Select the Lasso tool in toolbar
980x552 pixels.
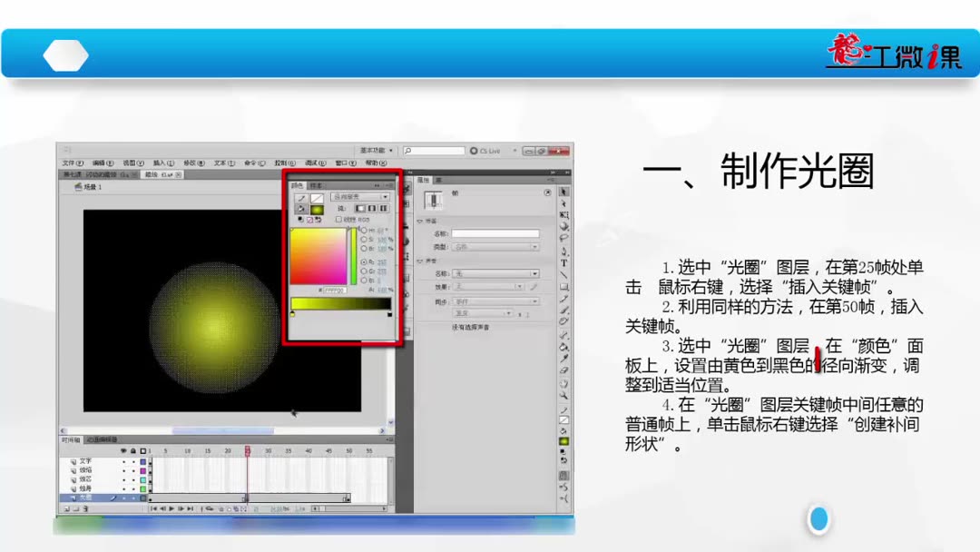[563, 239]
